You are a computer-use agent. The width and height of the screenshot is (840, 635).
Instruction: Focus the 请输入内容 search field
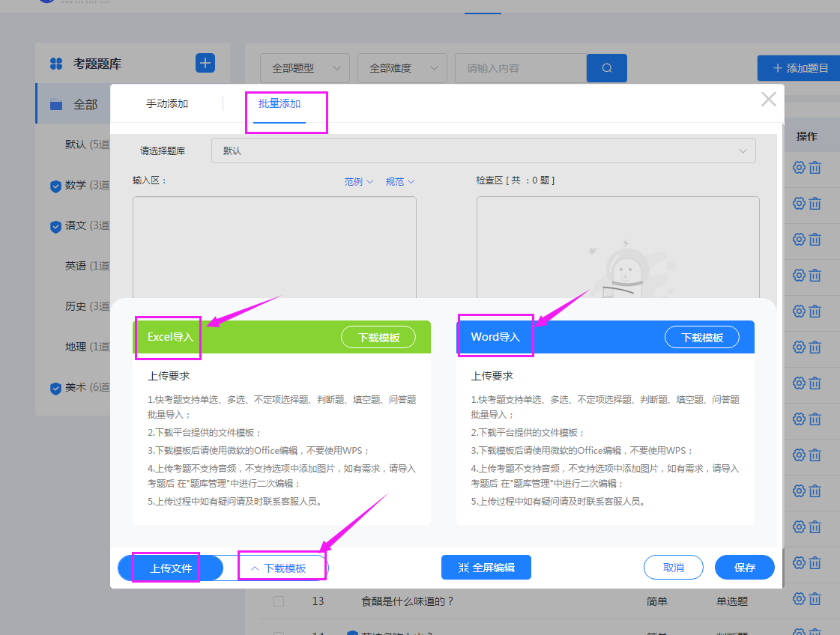point(521,68)
